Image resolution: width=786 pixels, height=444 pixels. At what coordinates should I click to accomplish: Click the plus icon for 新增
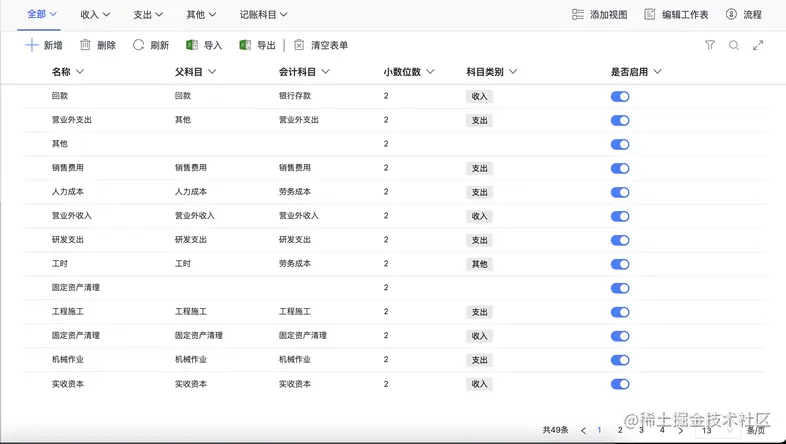[32, 45]
